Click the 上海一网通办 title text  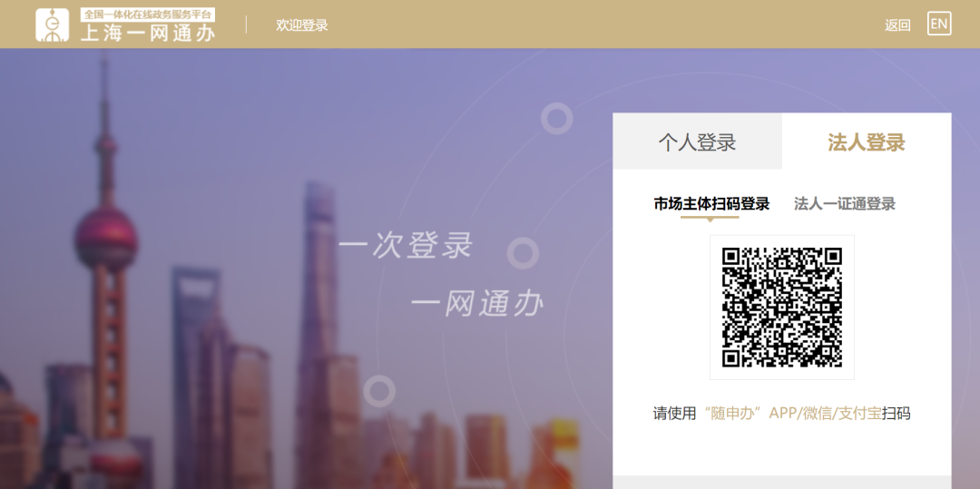[x=148, y=34]
